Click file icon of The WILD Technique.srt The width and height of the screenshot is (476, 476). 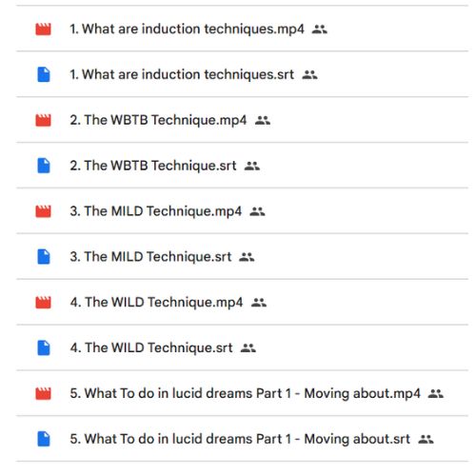[44, 347]
